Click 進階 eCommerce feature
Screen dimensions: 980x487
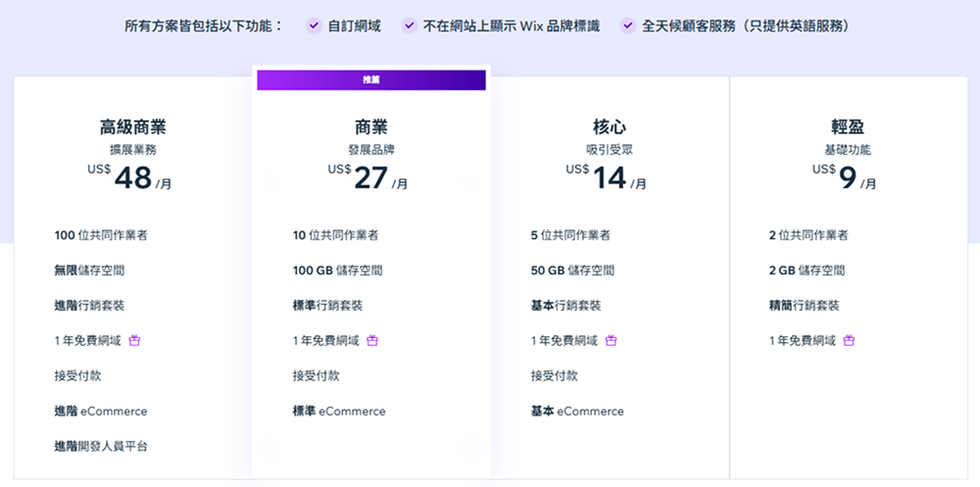point(101,412)
